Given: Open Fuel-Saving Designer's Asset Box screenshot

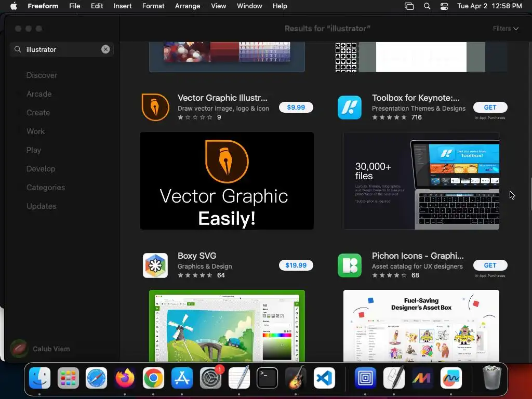Looking at the screenshot, I should pyautogui.click(x=421, y=326).
